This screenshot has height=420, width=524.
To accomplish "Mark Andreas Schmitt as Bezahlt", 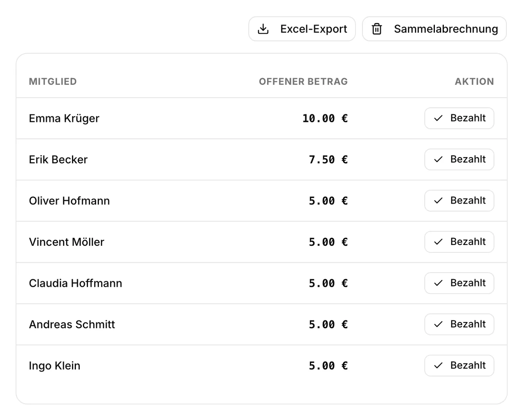I will point(459,324).
